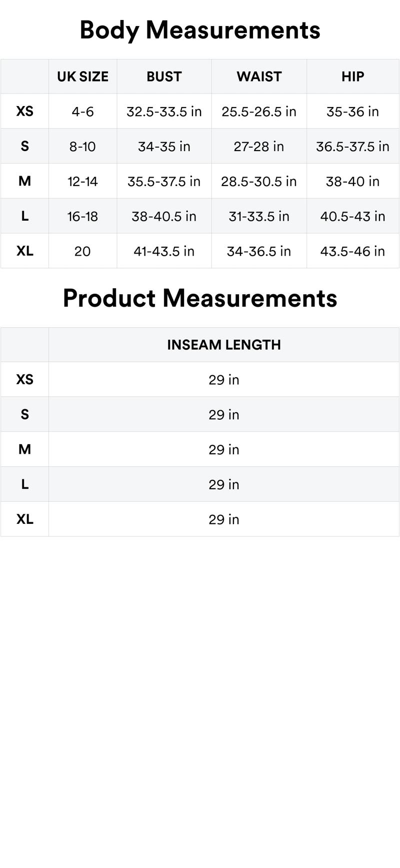Click the 31-33.5 in waist cell
The image size is (400, 868).
[259, 216]
